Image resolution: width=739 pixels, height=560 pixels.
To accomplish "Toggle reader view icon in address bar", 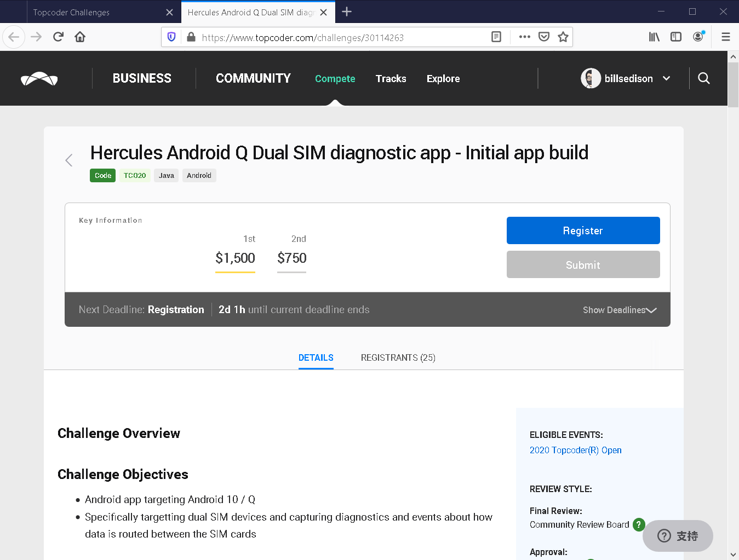I will coord(496,37).
